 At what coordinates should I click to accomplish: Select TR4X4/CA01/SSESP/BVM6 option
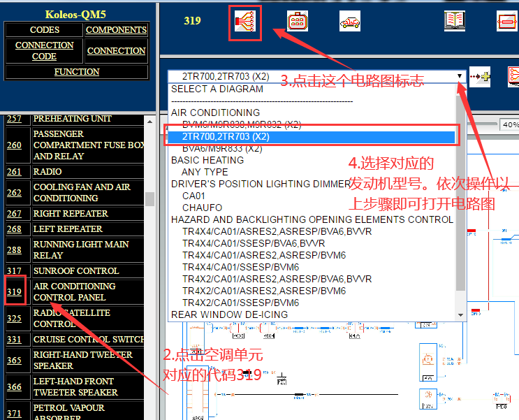click(x=240, y=267)
